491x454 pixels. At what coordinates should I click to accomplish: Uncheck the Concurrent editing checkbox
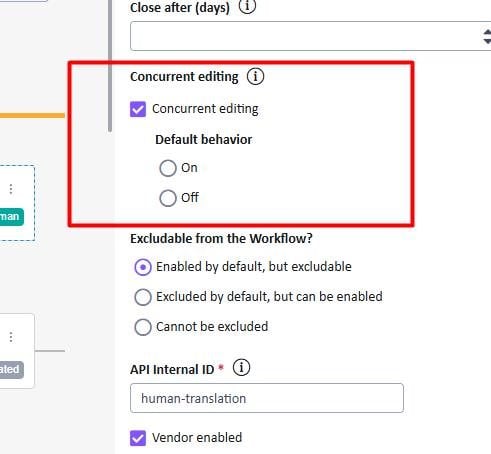tap(138, 109)
